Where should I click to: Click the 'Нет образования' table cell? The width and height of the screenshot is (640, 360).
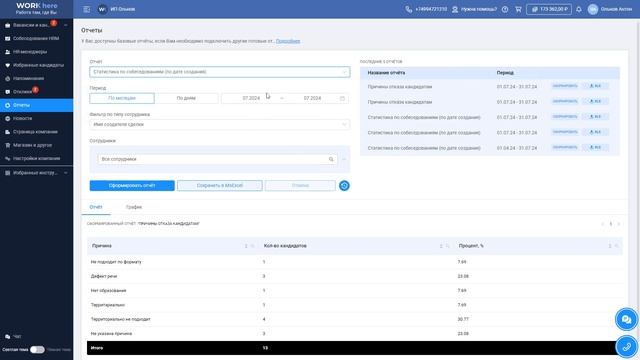108,291
